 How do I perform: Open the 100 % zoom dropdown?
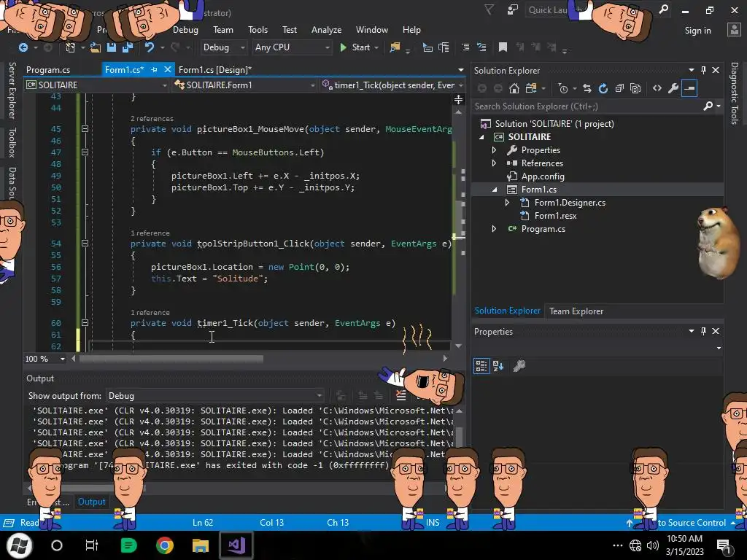coord(44,359)
